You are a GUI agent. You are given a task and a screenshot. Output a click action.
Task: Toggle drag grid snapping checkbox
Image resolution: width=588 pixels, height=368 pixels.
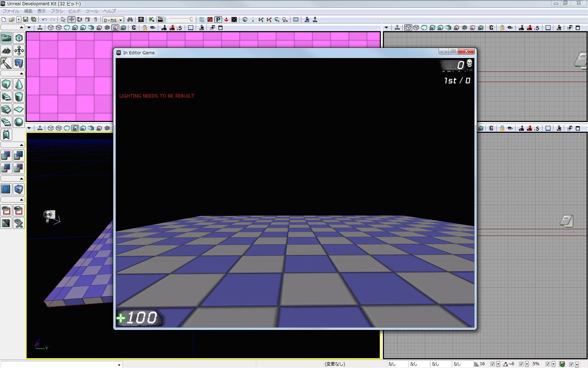click(x=492, y=364)
